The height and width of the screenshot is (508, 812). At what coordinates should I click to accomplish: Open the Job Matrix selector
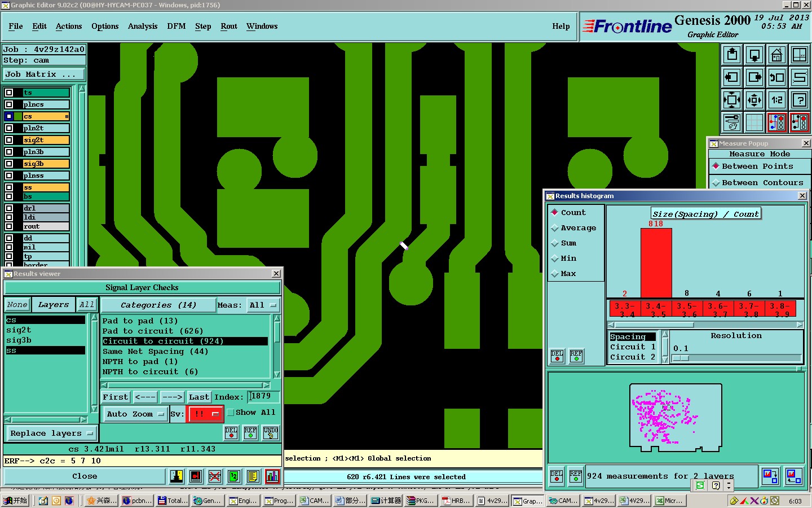(x=43, y=75)
